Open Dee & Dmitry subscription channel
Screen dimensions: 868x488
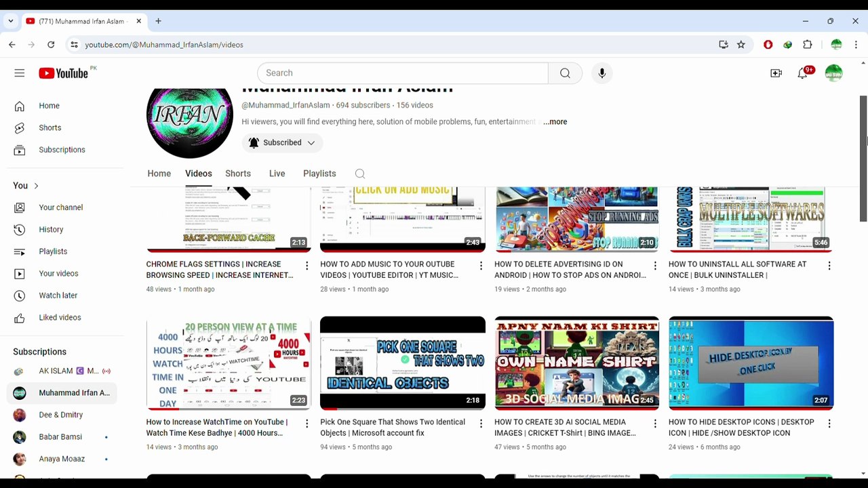coord(62,415)
